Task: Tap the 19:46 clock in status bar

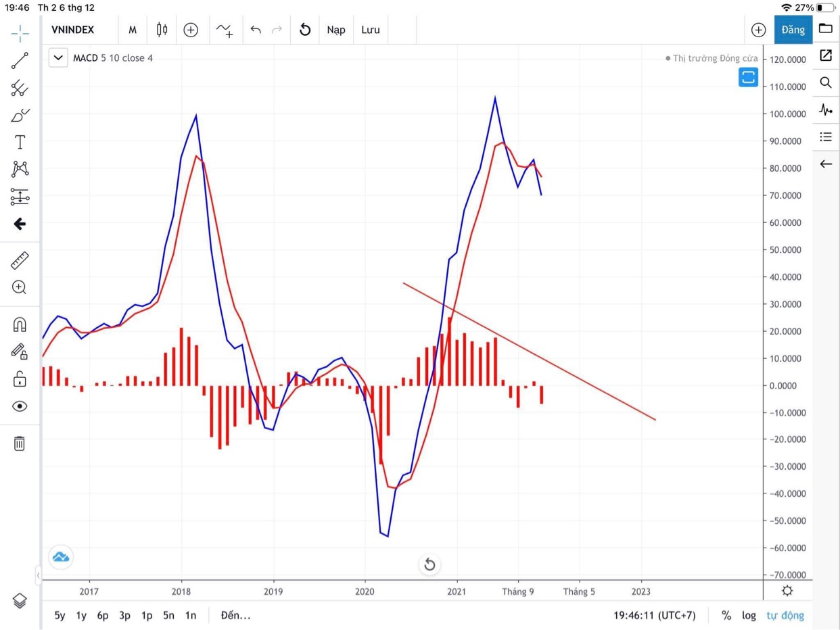Action: (17, 7)
